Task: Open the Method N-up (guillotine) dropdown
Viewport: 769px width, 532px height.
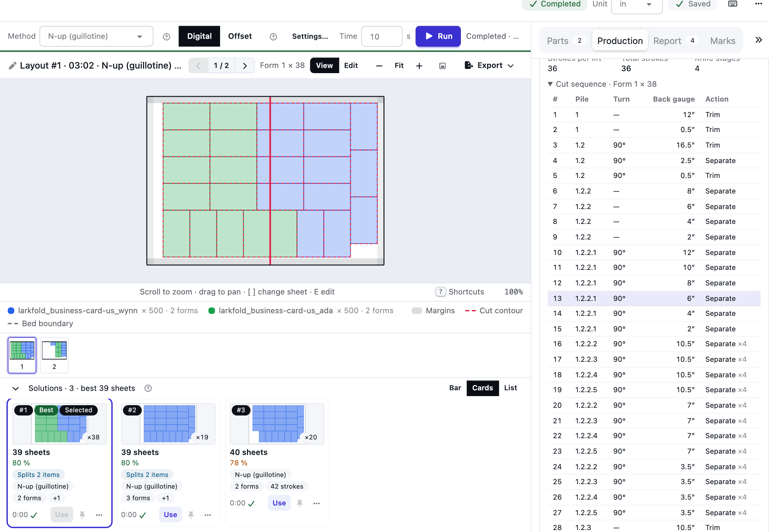Action: (96, 36)
